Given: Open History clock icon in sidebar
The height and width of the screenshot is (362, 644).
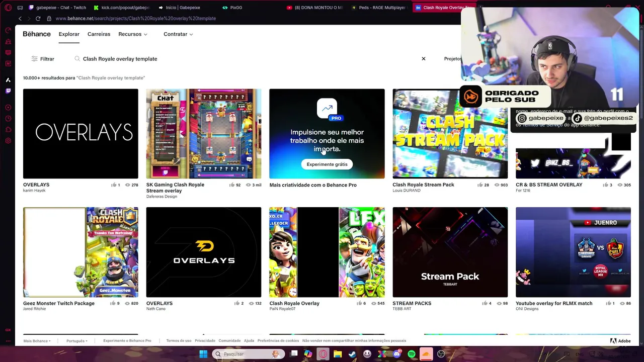Looking at the screenshot, I should 8,119.
